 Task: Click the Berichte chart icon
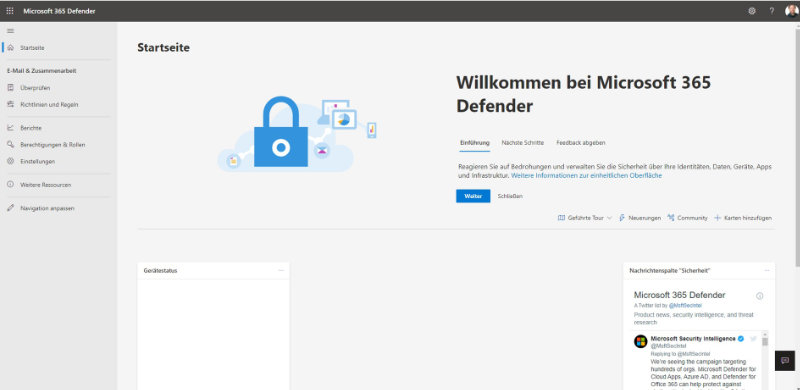pyautogui.click(x=11, y=128)
